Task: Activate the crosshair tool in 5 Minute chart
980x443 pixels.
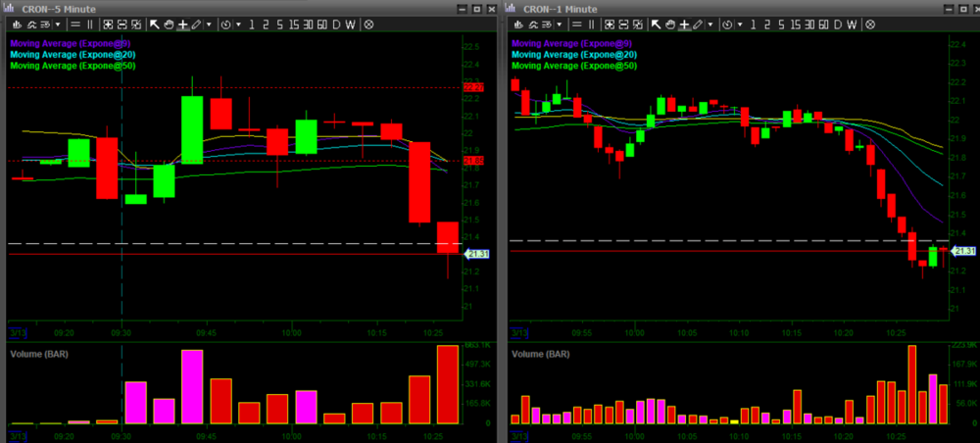Action: point(182,24)
